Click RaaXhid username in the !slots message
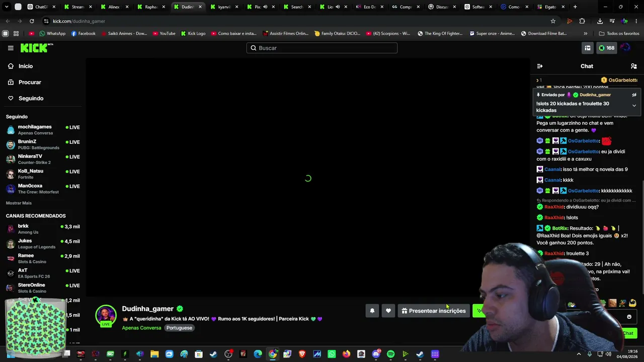Screen dimensions: 644x362 click(554, 218)
